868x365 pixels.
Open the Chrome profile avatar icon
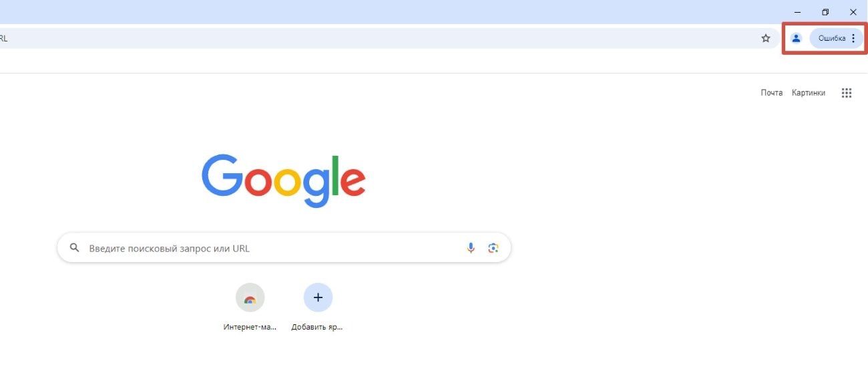click(x=796, y=38)
